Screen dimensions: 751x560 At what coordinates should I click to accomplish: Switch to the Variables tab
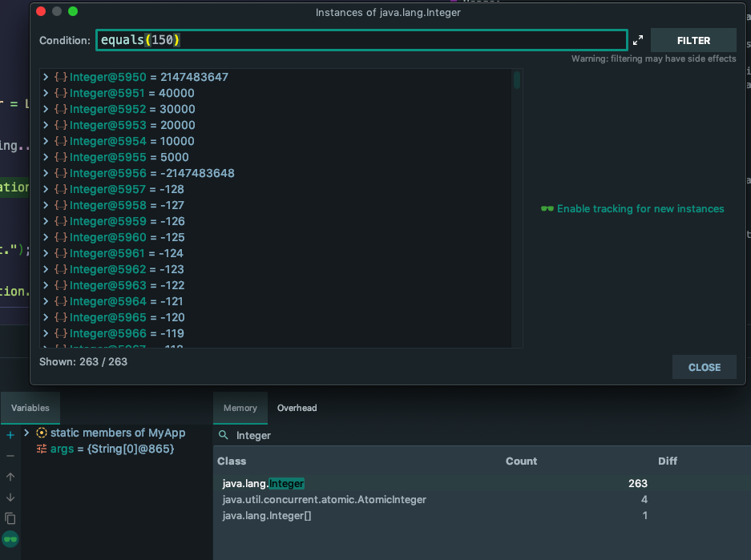[30, 408]
